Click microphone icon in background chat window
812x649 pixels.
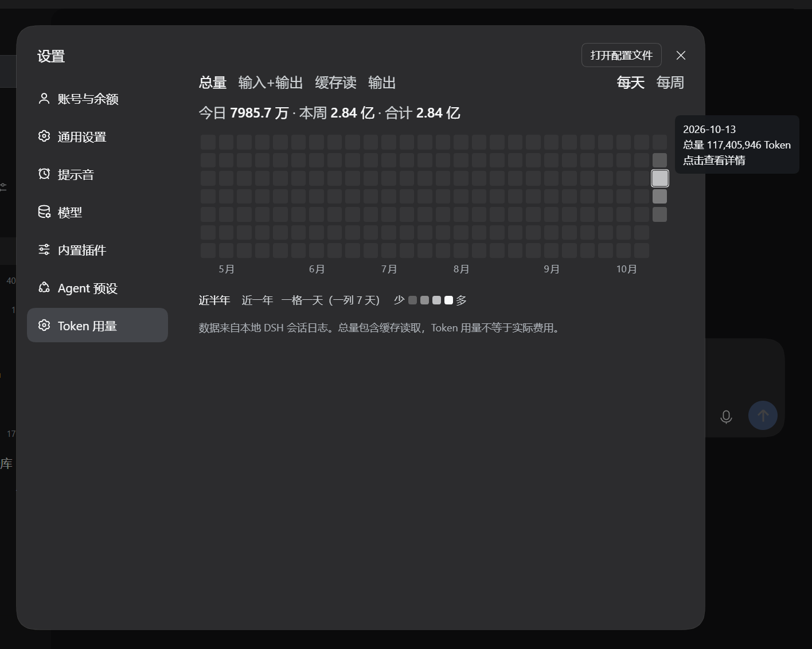[726, 417]
